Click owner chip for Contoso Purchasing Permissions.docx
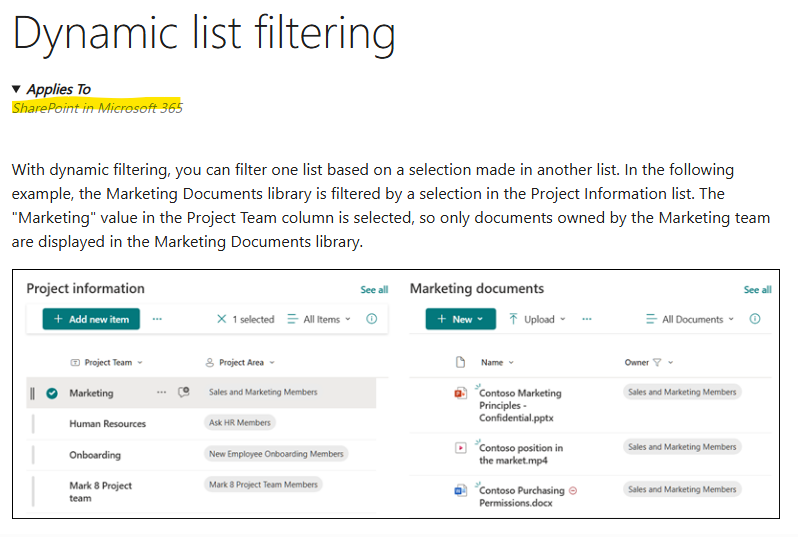The image size is (798, 537). (x=682, y=489)
